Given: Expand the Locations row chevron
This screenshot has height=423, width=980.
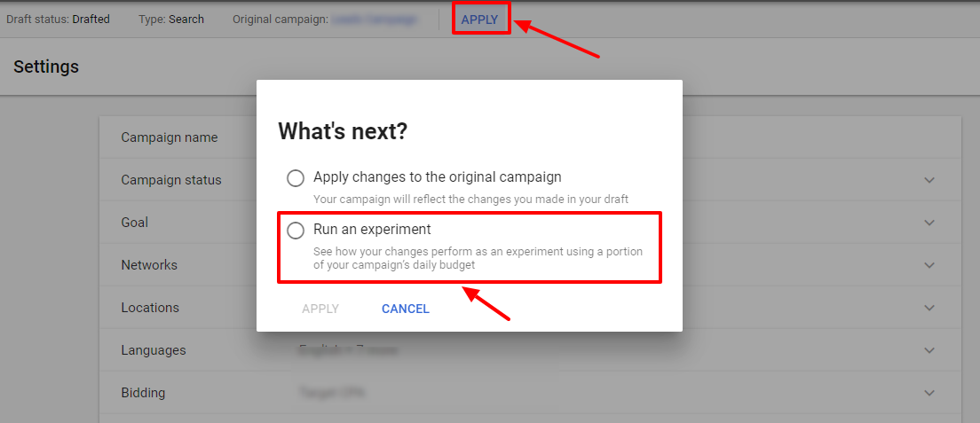Looking at the screenshot, I should click(x=929, y=308).
